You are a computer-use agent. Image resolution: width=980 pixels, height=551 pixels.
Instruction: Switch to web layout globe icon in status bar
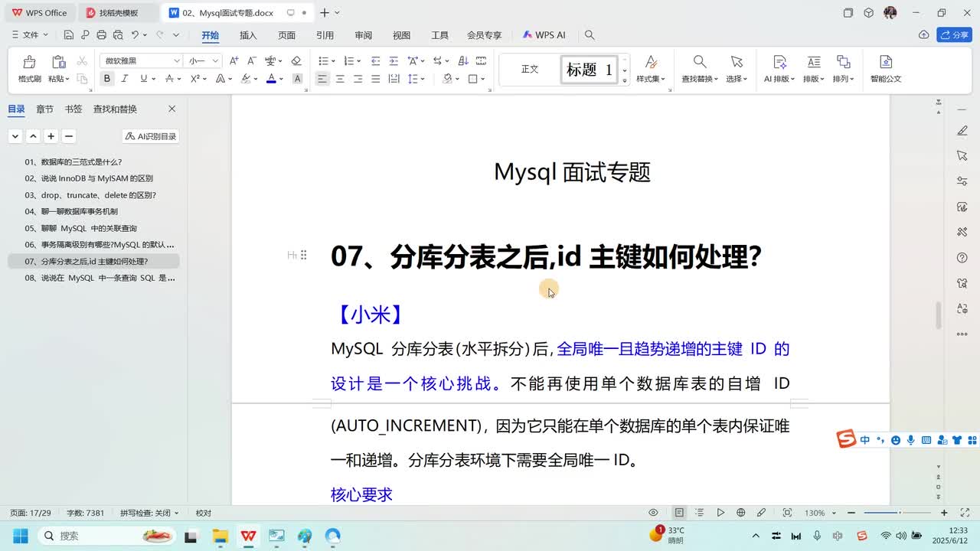(x=740, y=513)
